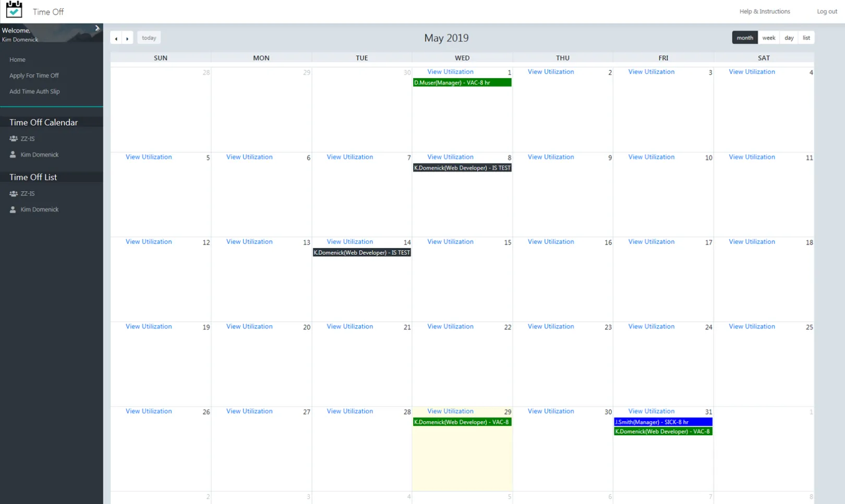845x504 pixels.
Task: View Utilization for May 23
Action: point(551,327)
